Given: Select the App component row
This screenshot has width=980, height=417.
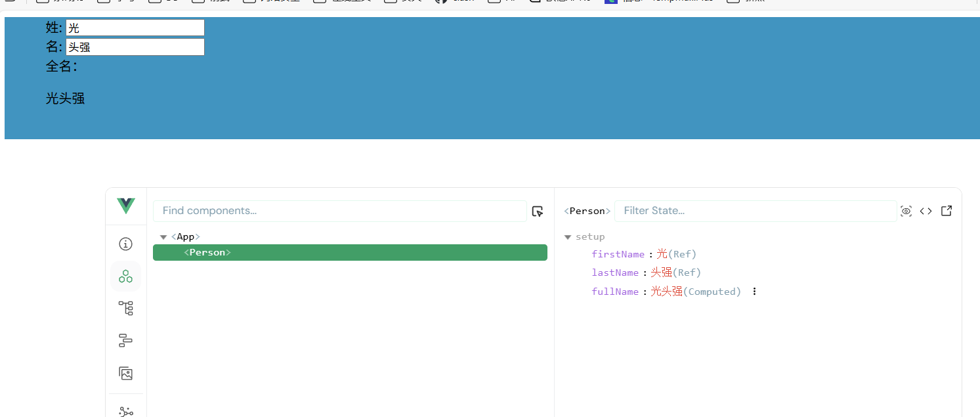Looking at the screenshot, I should (x=350, y=236).
